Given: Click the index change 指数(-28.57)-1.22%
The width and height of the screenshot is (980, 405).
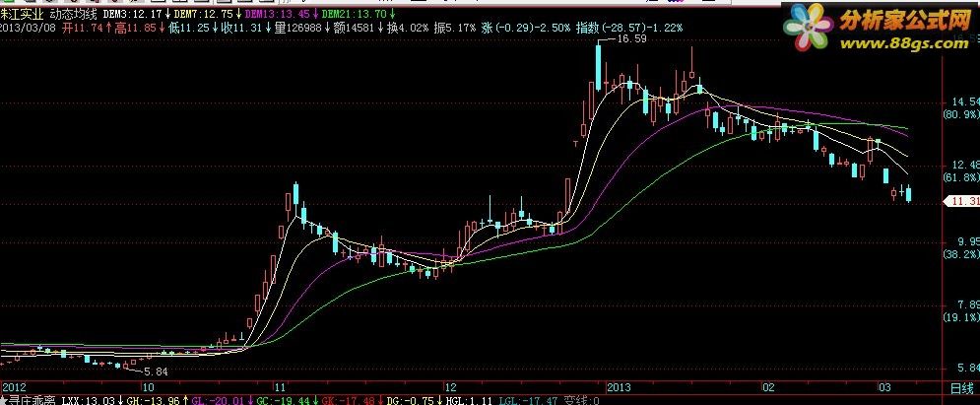Looking at the screenshot, I should pos(629,28).
